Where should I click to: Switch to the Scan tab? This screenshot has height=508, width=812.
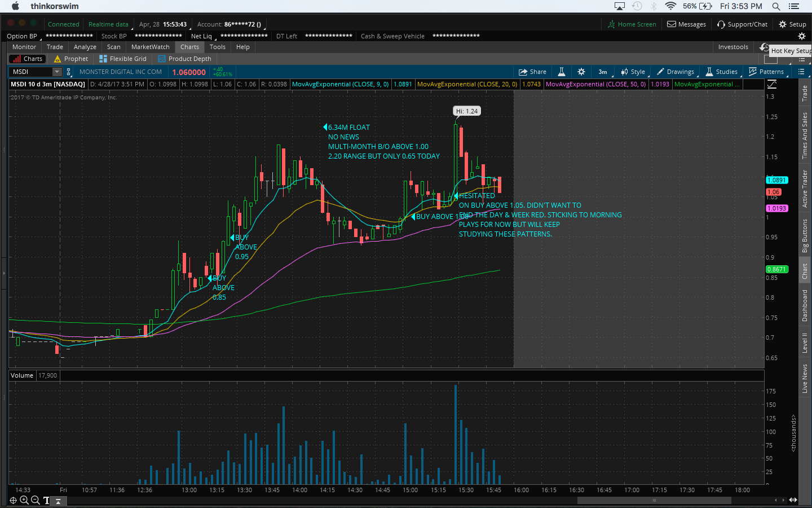[x=114, y=47]
